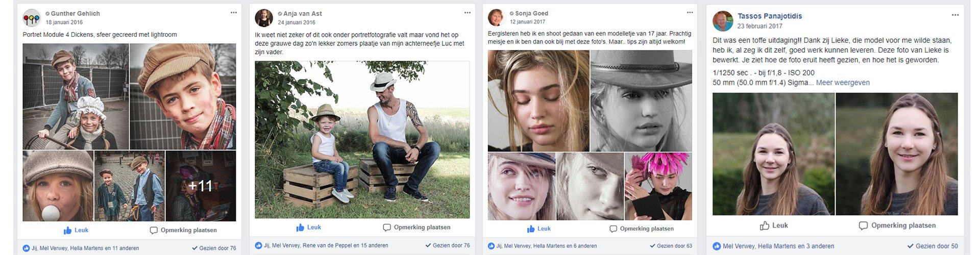The height and width of the screenshot is (255, 980).
Task: Open three-dot menu on Tassos Panajotidis's post
Action: pyautogui.click(x=955, y=15)
